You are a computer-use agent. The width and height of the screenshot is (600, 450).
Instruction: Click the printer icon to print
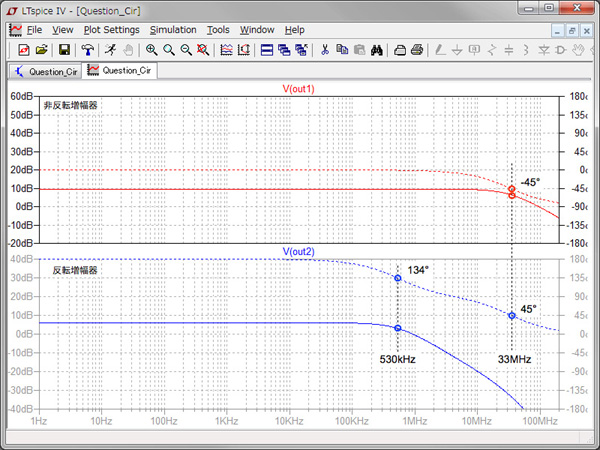click(417, 49)
